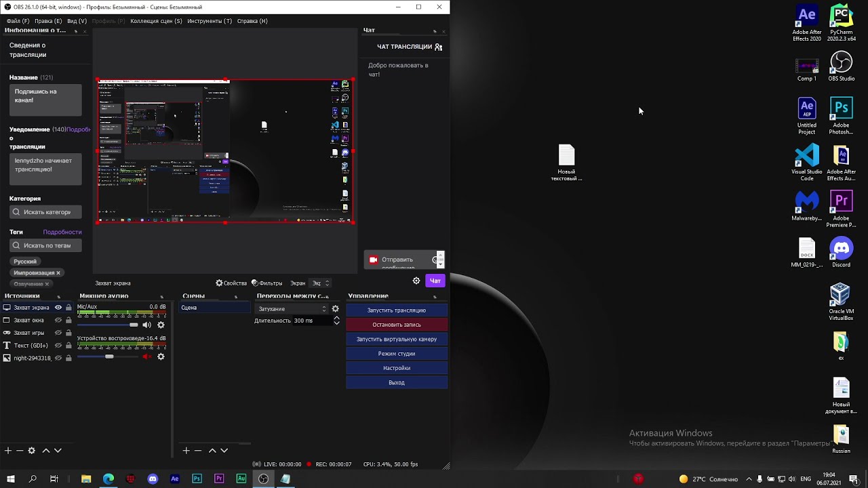Open playback device audio settings gear
The image size is (868, 488).
click(x=161, y=357)
